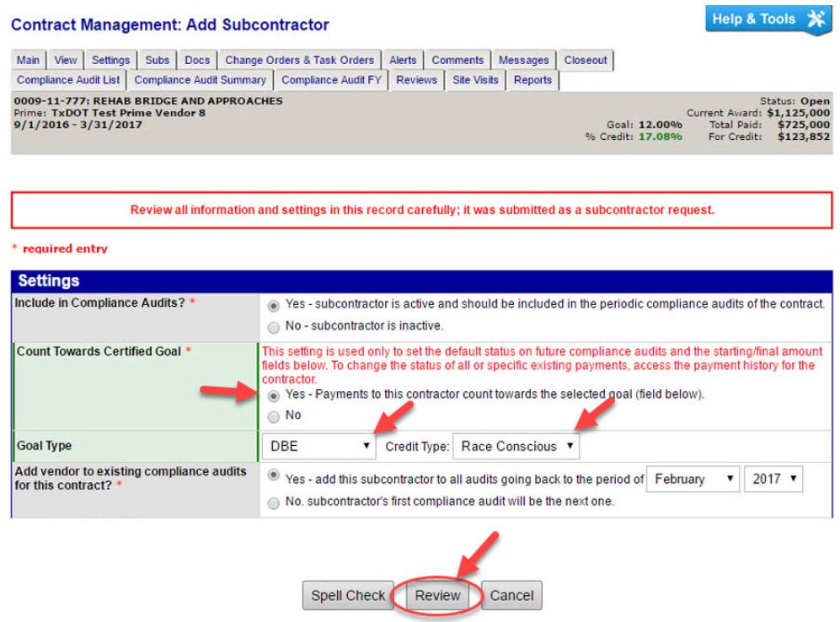Screen dimensions: 840x622
Task: Go to the Compliance Audit Summary tab
Action: tap(201, 80)
